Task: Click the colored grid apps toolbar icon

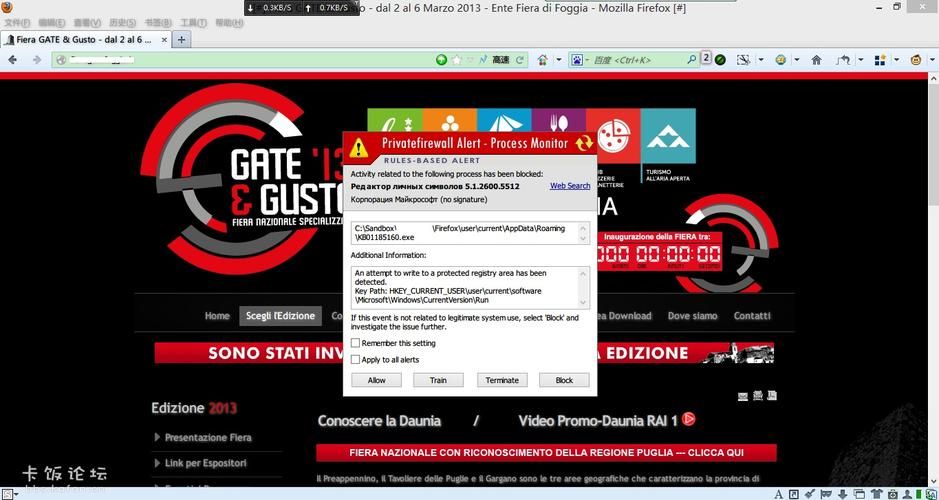Action: tap(880, 60)
